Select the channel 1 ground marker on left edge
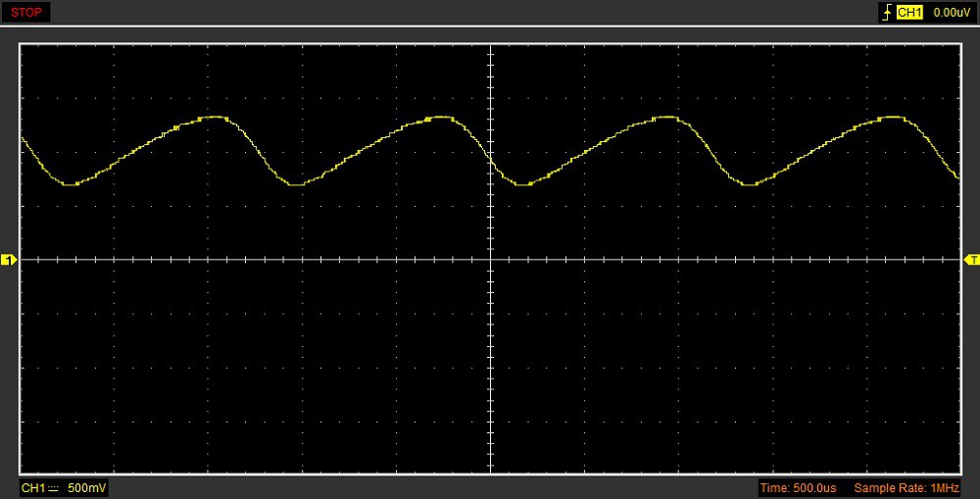Screen dimensions: 980x499 tap(9, 260)
